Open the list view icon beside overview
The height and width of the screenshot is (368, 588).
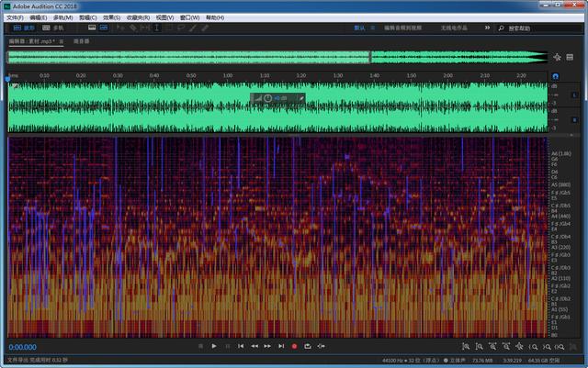pos(570,57)
